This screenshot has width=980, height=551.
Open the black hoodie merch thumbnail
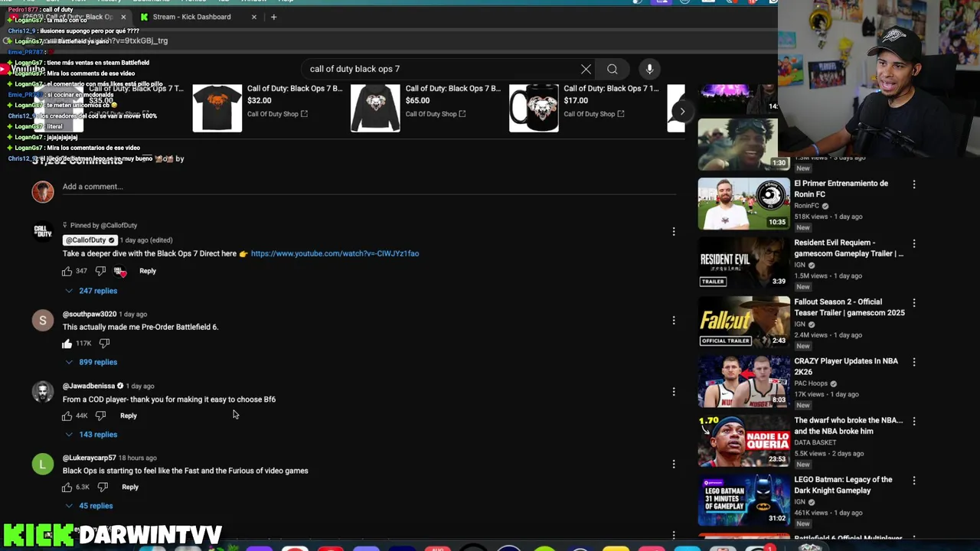pyautogui.click(x=375, y=108)
